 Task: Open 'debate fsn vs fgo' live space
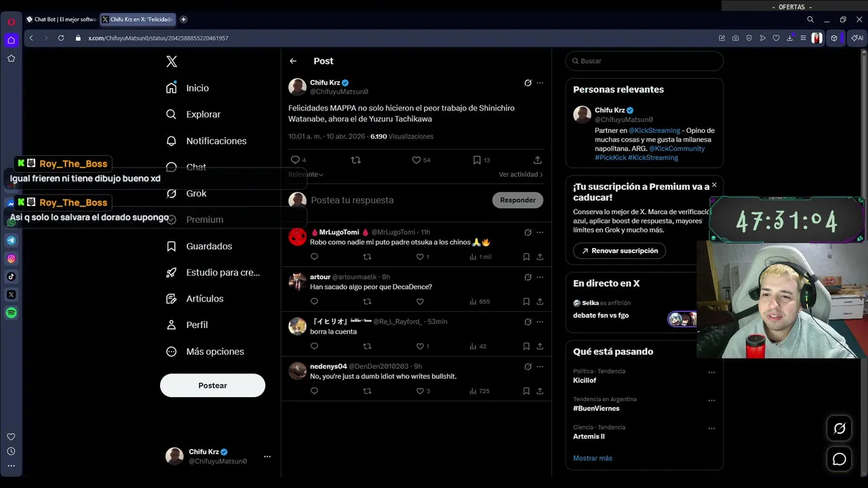tap(601, 315)
